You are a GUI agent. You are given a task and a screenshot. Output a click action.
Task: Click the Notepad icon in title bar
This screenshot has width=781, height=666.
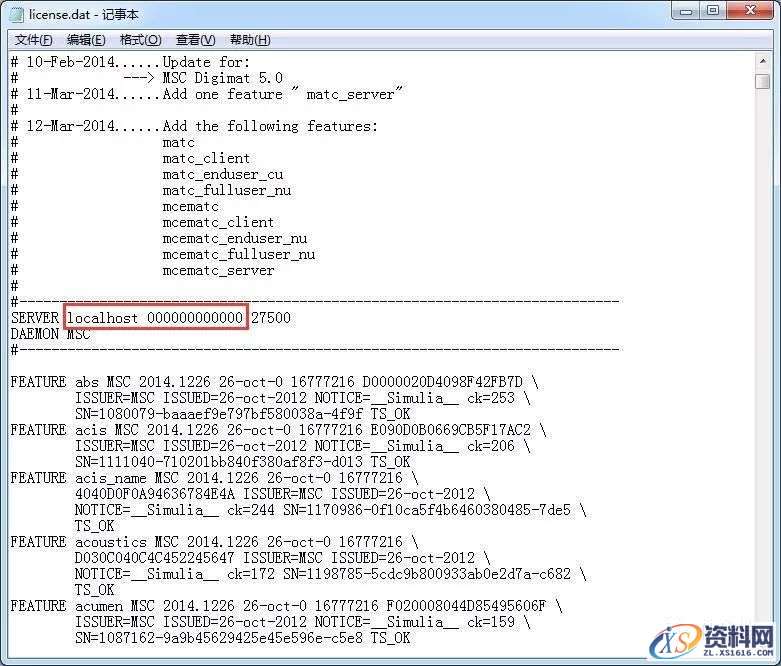pos(16,14)
